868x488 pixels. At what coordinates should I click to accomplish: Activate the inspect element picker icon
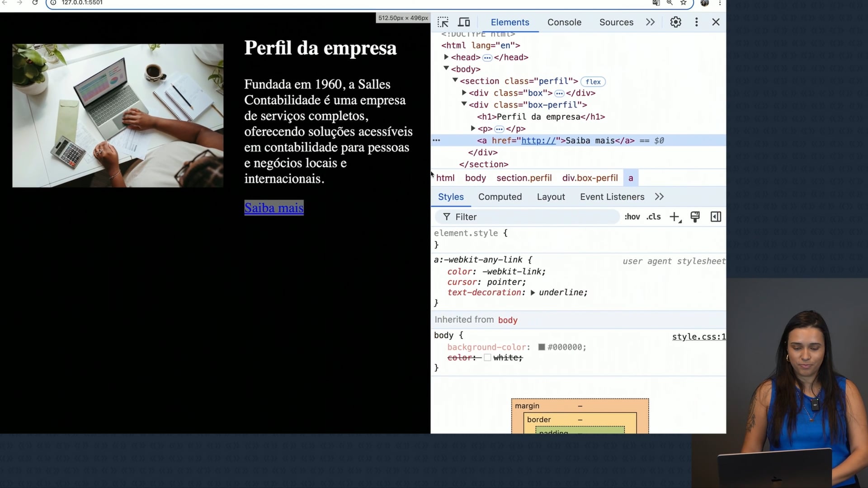point(443,22)
